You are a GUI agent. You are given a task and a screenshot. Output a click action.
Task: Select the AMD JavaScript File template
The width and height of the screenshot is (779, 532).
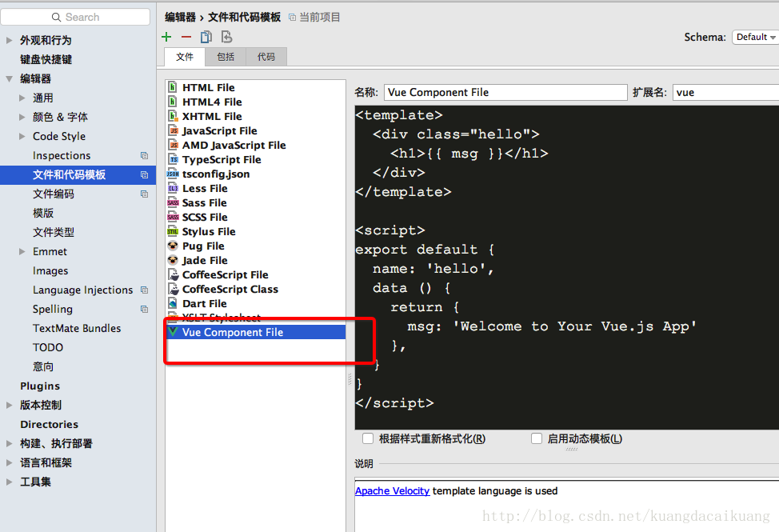pos(255,145)
